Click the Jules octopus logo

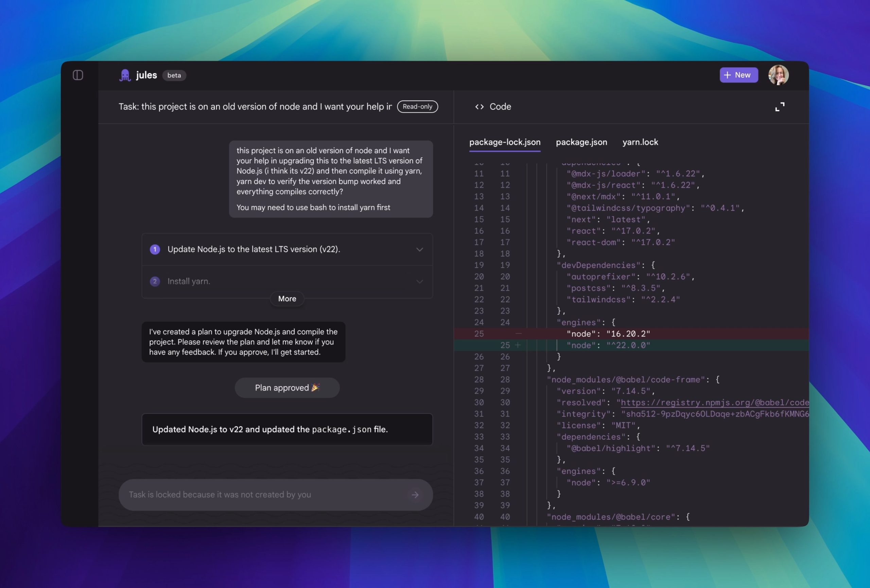tap(125, 75)
